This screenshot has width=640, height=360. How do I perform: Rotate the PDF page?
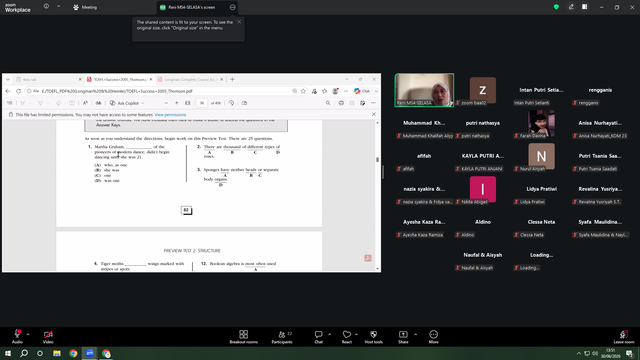click(231, 103)
